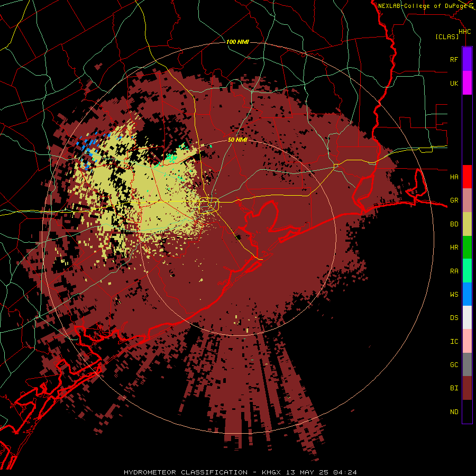This screenshot has height=476, width=476.
Task: Click the 'NEXLAB-College of DuPage' credit text
Action: click(x=422, y=6)
